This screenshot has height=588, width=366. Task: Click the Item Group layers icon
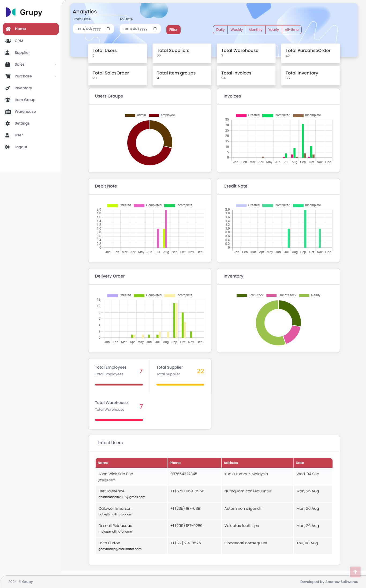(x=8, y=100)
